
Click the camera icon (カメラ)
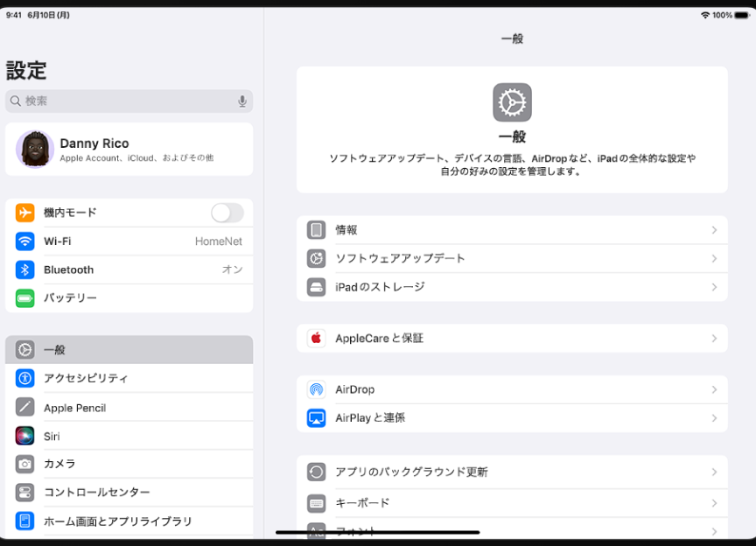pyautogui.click(x=25, y=464)
